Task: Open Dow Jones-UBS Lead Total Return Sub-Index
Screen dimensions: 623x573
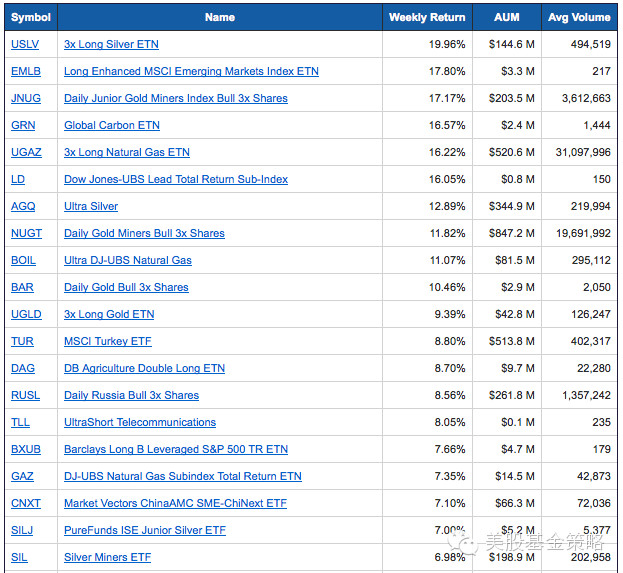Action: pos(175,179)
